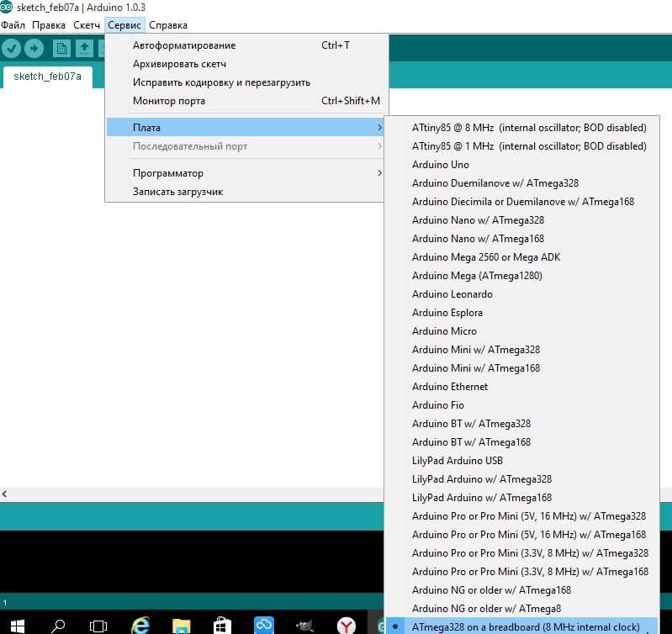Select Arduino Mini w/ ATmega328
Viewport: 672px width, 634px height.
[x=521, y=350]
